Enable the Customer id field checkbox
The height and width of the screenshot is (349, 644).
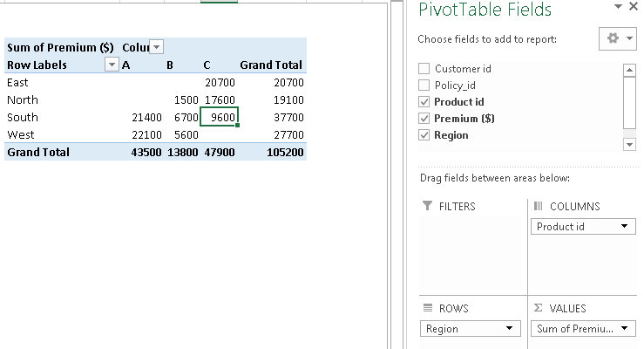[x=424, y=69]
